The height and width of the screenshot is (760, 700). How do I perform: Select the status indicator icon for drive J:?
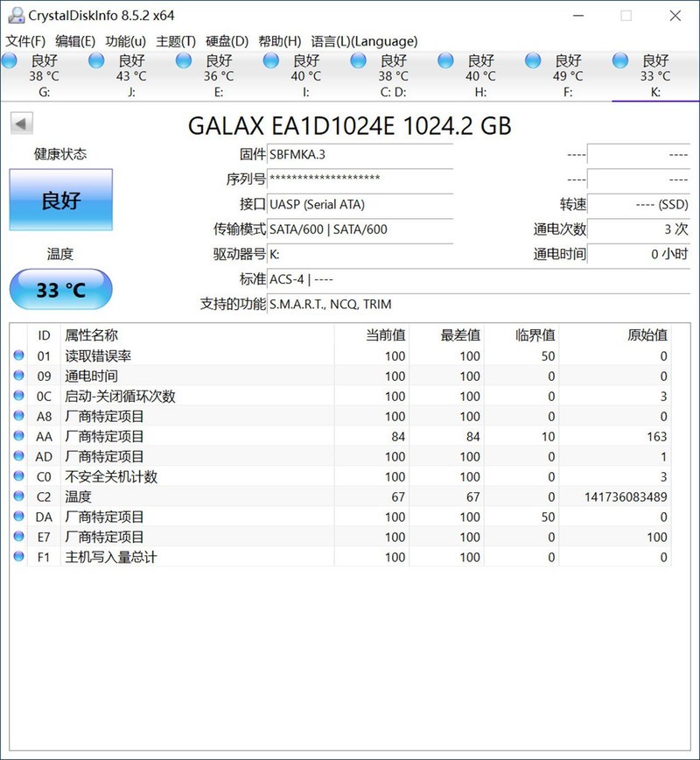click(96, 60)
